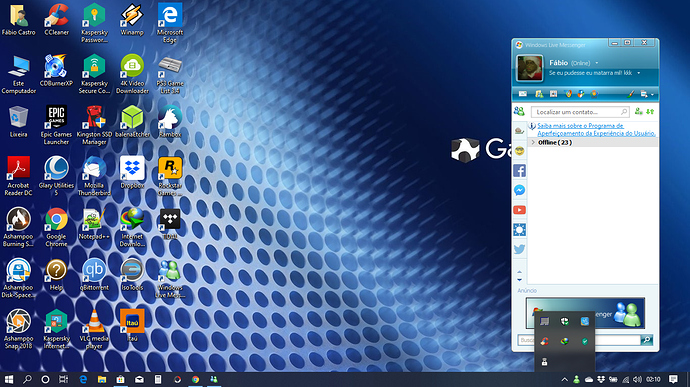690x387 pixels.
Task: Click the Windows Security shield in tray overflow
Action: click(565, 321)
